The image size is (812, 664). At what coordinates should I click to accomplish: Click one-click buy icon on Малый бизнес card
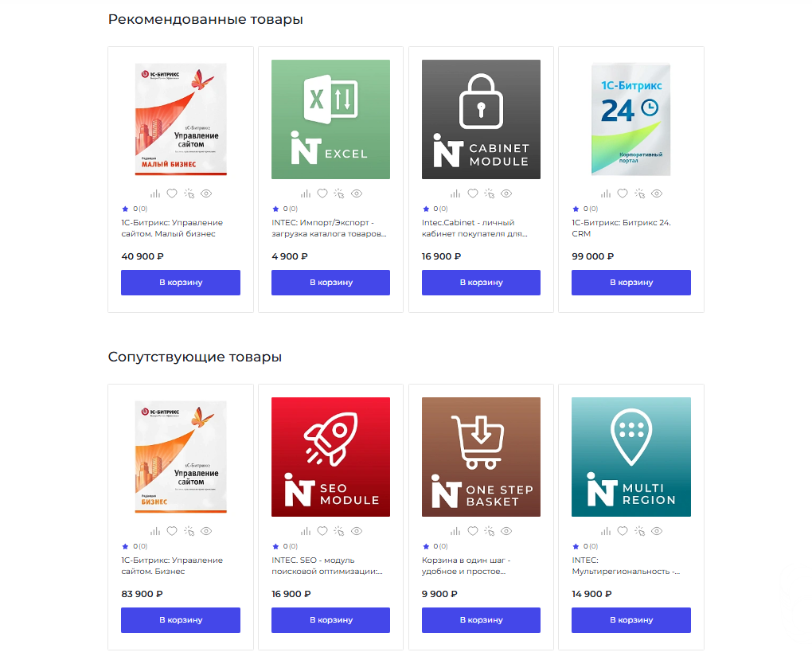pos(189,193)
